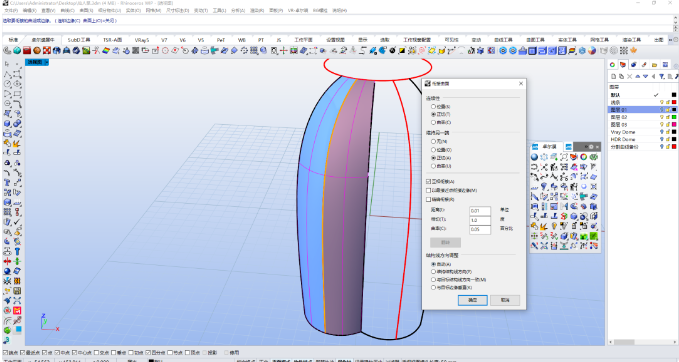Click the black-yellow square toolbar icon

[x=402, y=51]
